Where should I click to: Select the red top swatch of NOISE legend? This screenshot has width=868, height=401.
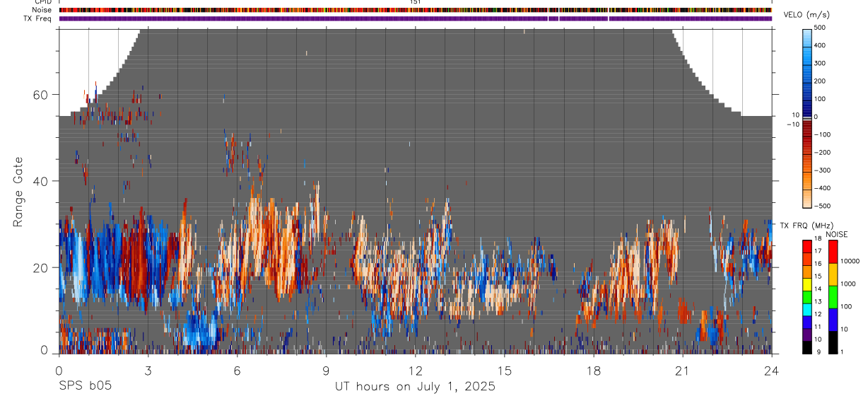pos(833,252)
